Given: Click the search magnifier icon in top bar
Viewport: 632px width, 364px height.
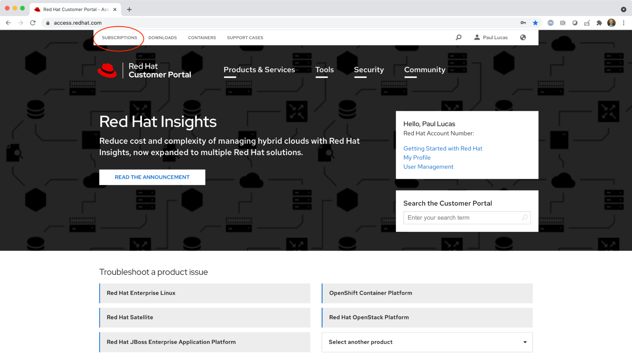Looking at the screenshot, I should 458,37.
